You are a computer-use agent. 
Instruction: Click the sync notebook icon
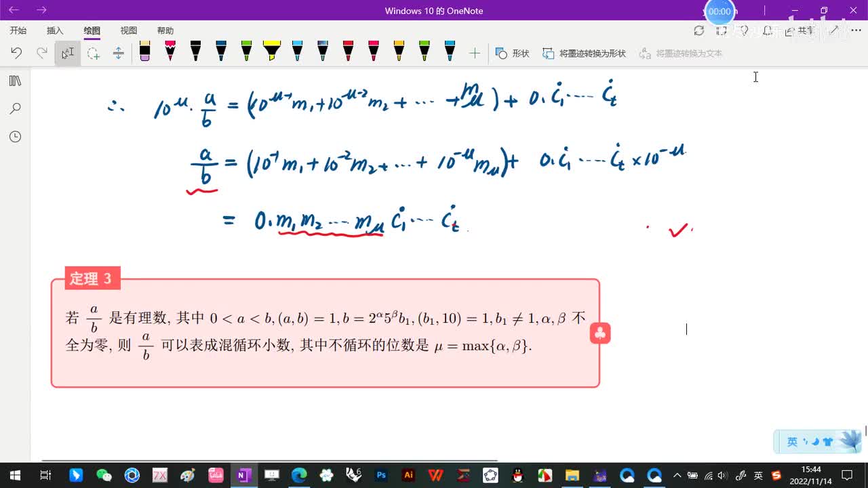tap(699, 30)
